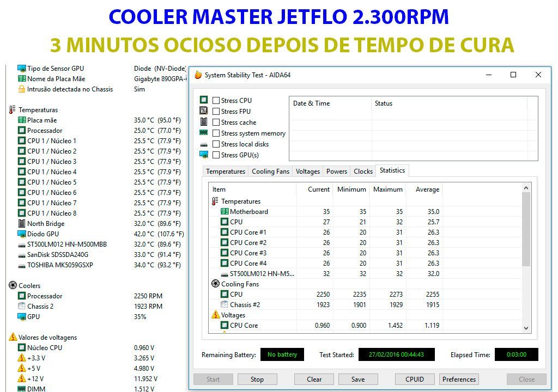Image resolution: width=558 pixels, height=392 pixels.
Task: Click the Stress CPU chip icon
Action: coord(204,100)
